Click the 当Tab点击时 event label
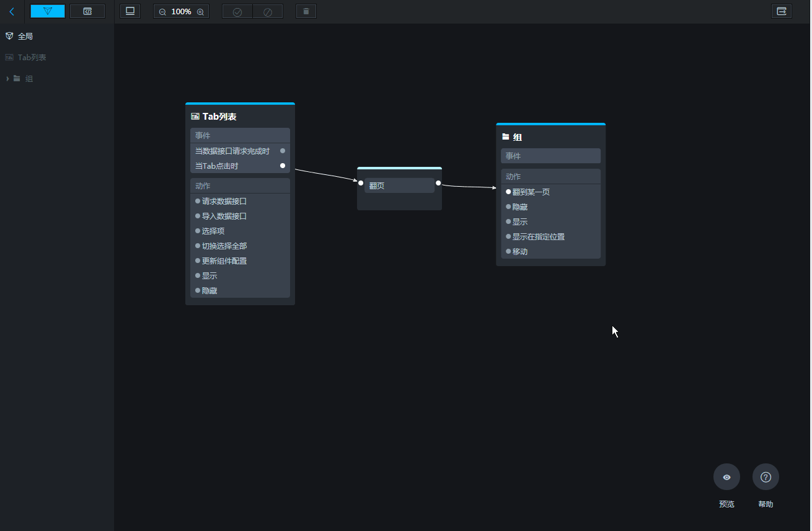Screen dimensions: 812x531 (217, 166)
